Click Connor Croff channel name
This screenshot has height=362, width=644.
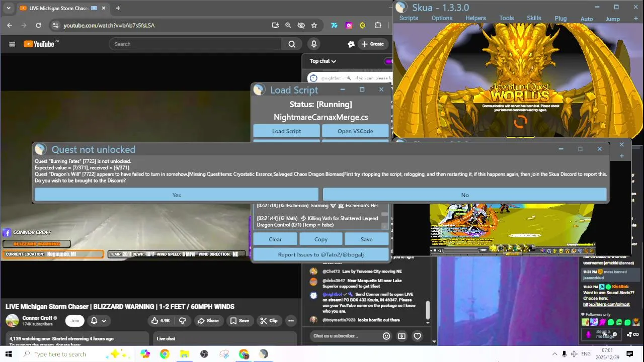[37, 318]
